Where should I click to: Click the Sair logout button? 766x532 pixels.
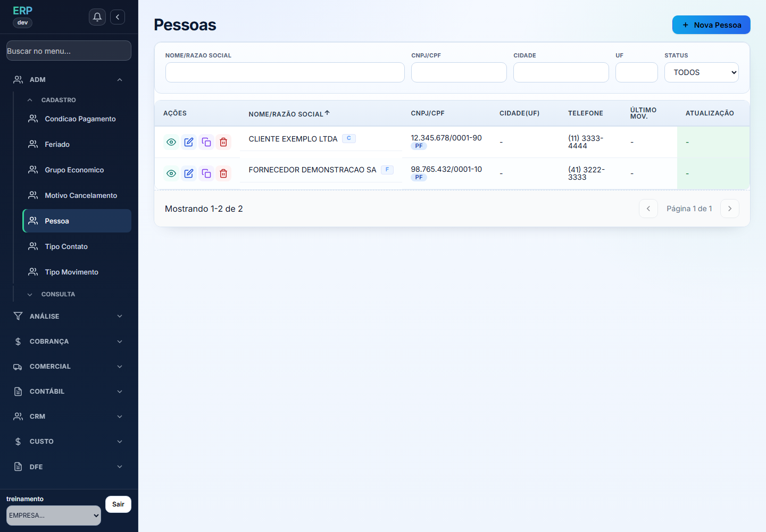tap(118, 504)
